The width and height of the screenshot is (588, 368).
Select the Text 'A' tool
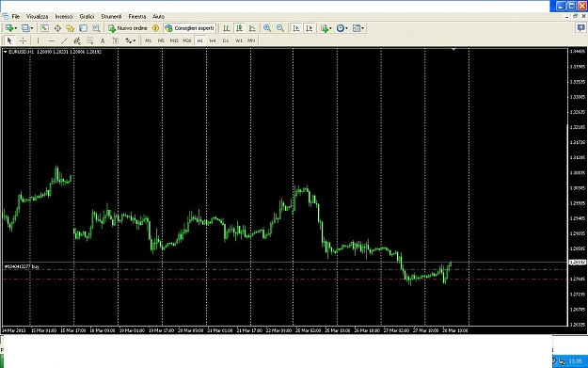pos(103,40)
